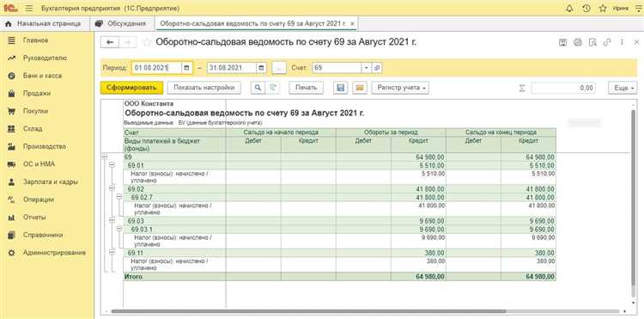Screen dimensions: 644x319
Task: Click the vertical scrollbar of report
Action: [635, 199]
